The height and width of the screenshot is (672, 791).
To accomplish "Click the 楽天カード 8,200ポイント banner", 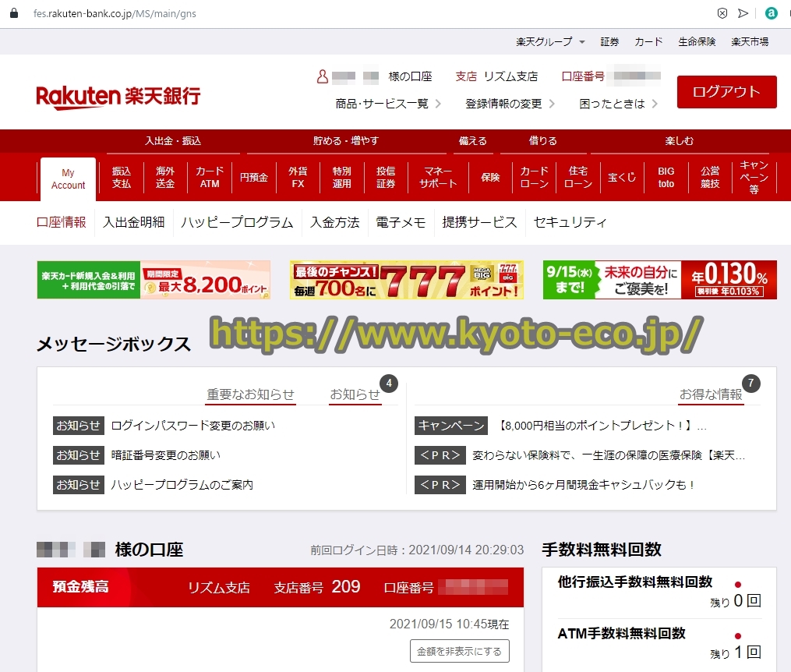I will tap(154, 280).
